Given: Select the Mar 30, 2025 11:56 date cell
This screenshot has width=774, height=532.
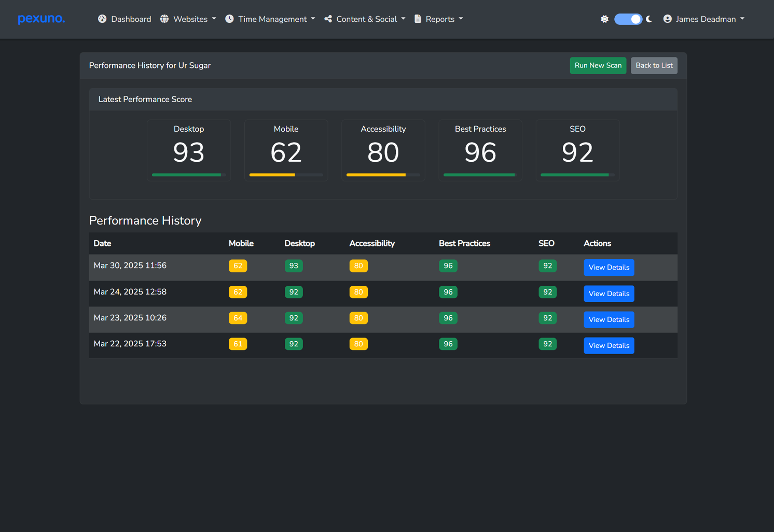Looking at the screenshot, I should 130,265.
